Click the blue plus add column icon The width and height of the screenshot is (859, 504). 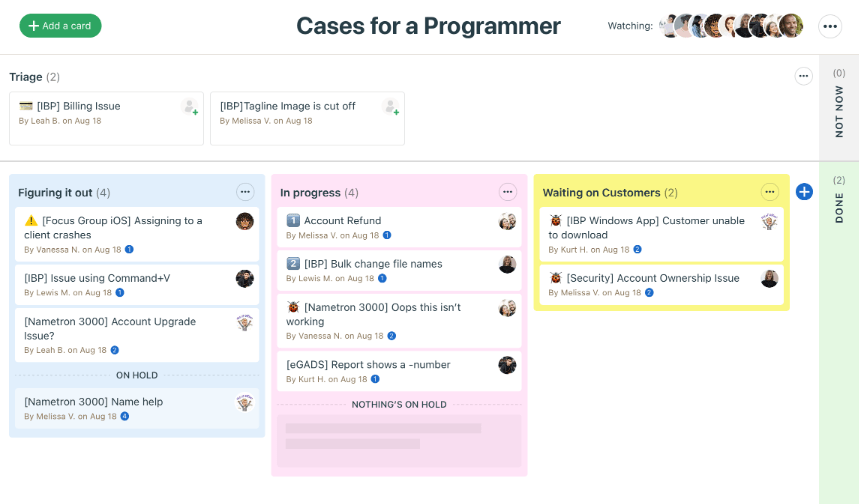click(804, 191)
